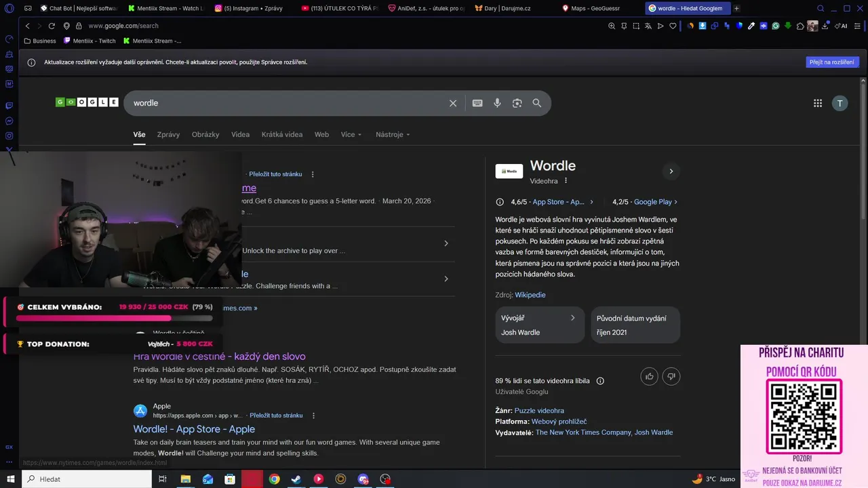Open the green download arrow extension
Viewport: 868px width, 488px height.
(788, 26)
